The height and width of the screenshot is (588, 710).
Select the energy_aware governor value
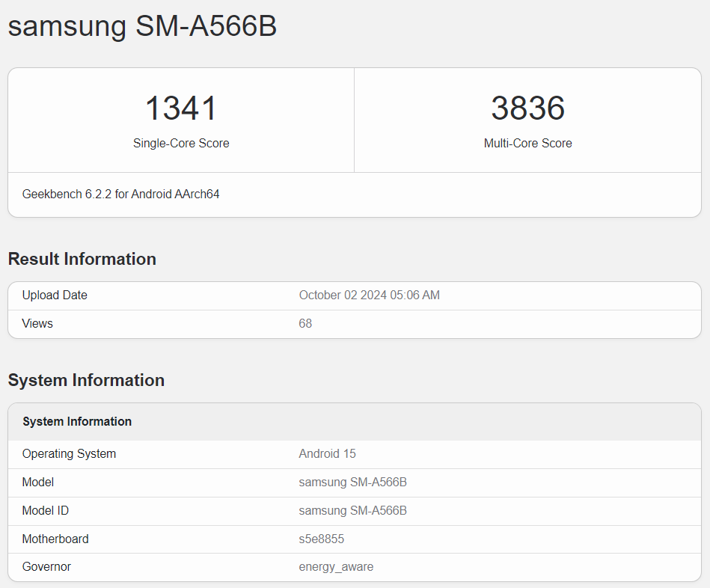coord(336,566)
